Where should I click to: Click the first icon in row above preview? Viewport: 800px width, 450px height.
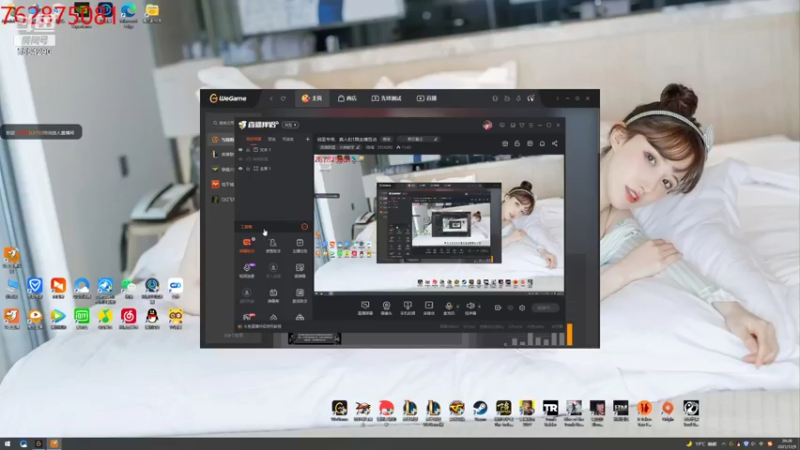[505, 143]
